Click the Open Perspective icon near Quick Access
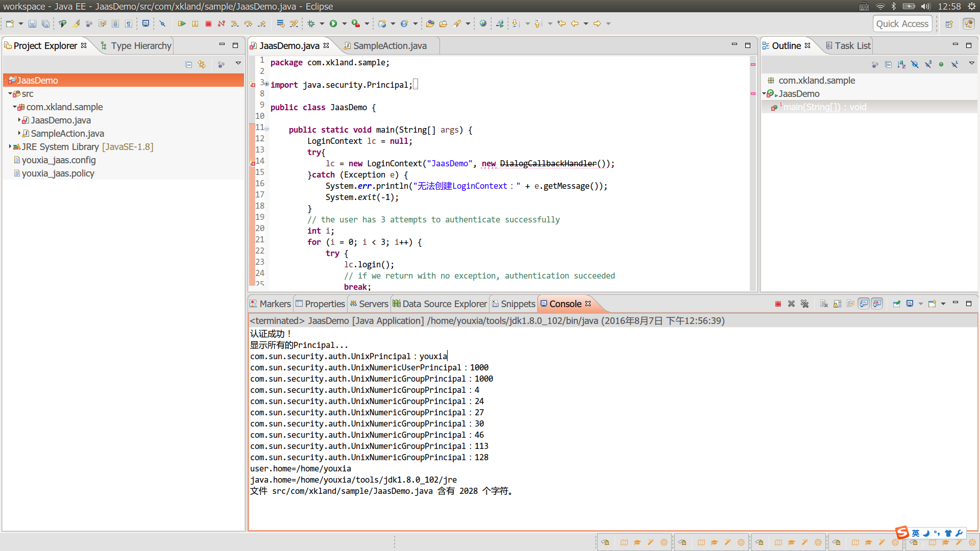The image size is (980, 551). [949, 24]
